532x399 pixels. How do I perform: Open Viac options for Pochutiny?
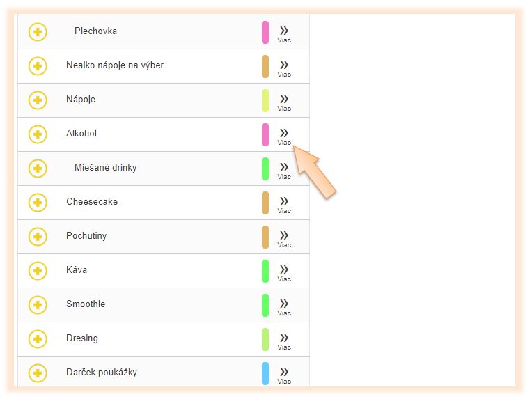coord(284,240)
